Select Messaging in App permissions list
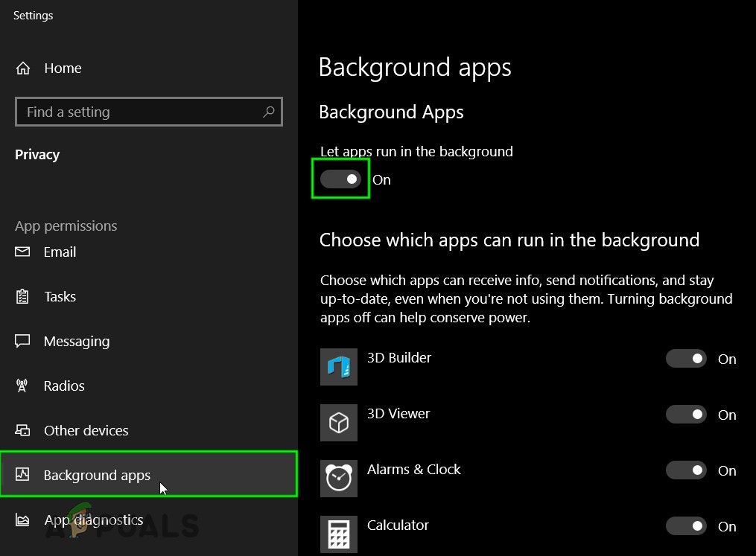 click(76, 342)
